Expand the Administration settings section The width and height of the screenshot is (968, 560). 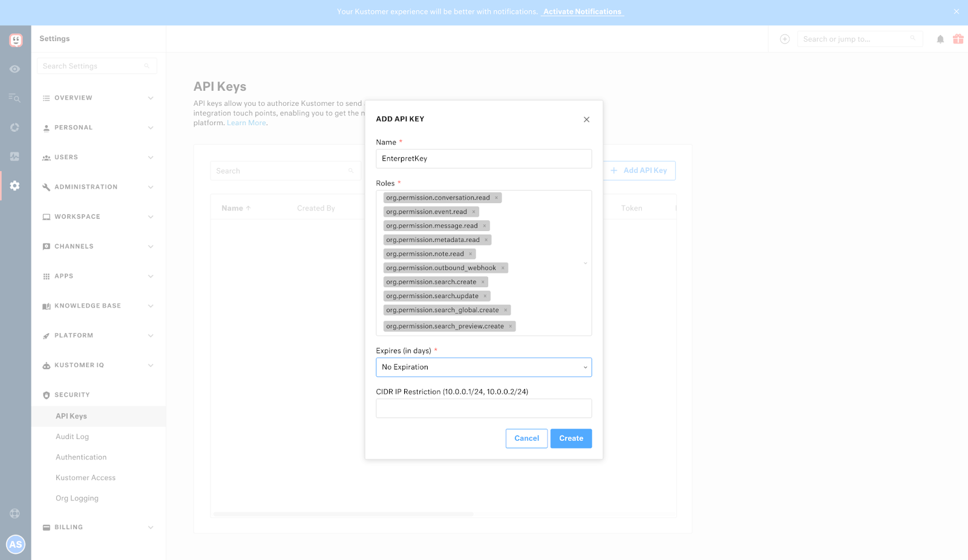click(98, 187)
